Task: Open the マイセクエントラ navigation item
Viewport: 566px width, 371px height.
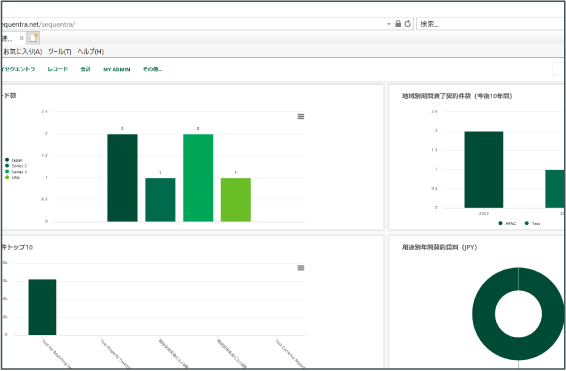Action: point(18,69)
